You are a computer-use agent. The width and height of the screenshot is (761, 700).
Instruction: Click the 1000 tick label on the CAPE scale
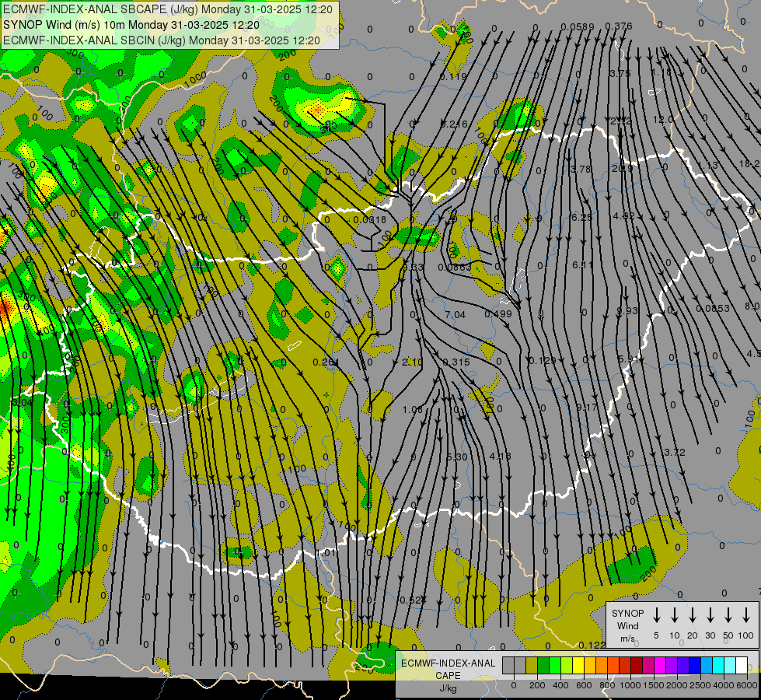[x=630, y=685]
